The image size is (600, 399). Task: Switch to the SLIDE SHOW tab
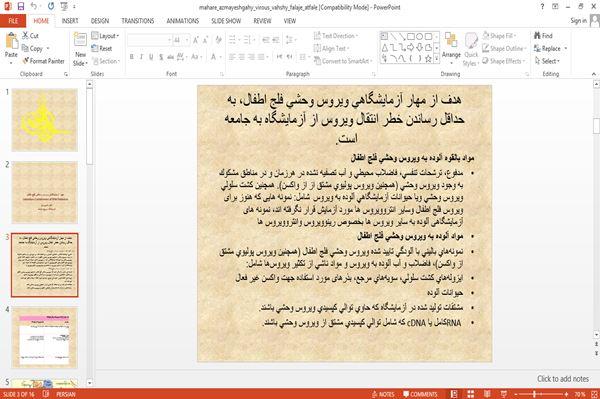(x=226, y=21)
